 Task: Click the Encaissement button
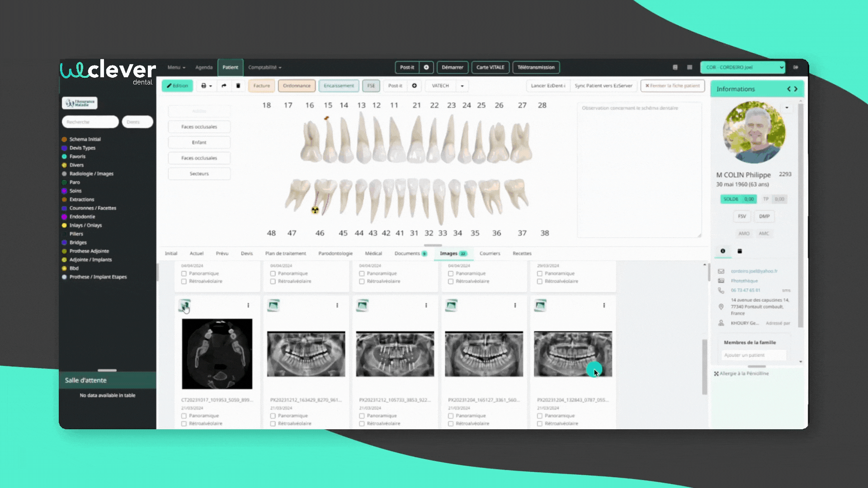(x=339, y=86)
